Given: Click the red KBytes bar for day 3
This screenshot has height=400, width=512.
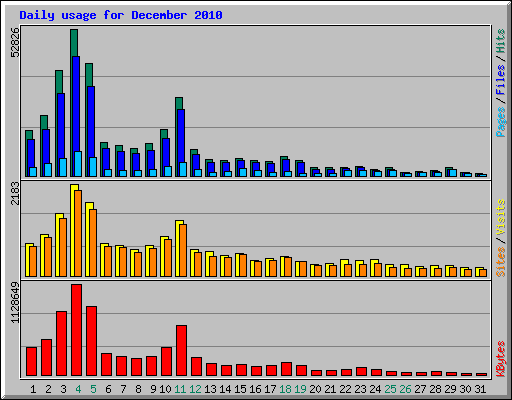Looking at the screenshot, I should tap(61, 344).
